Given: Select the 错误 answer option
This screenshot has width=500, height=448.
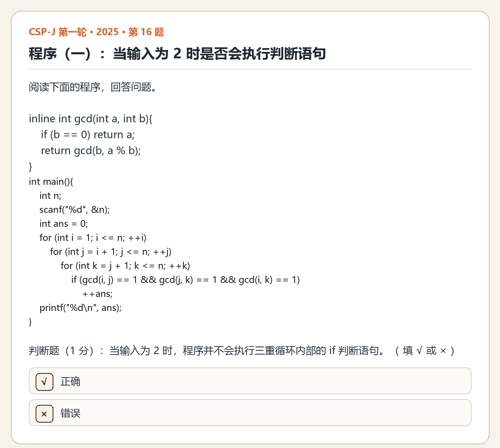Looking at the screenshot, I should [x=250, y=413].
